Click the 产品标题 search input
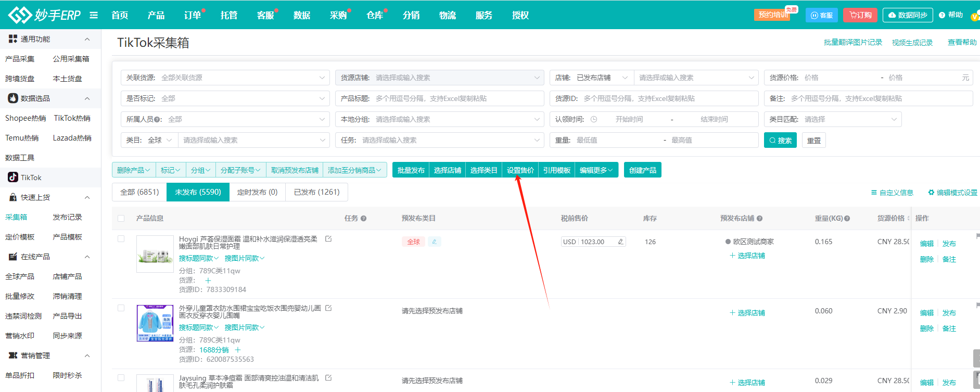 click(x=440, y=98)
